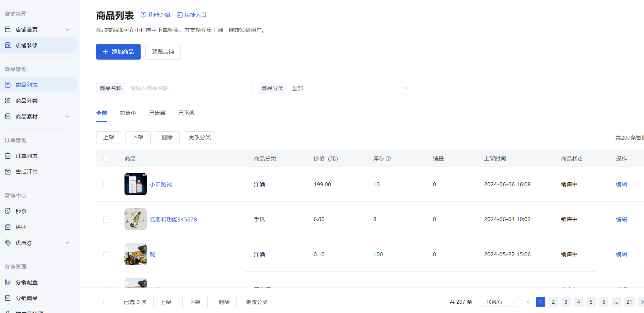This screenshot has height=313, width=644.
Task: Check the box for 名册和功能345678 row
Action: point(106,219)
